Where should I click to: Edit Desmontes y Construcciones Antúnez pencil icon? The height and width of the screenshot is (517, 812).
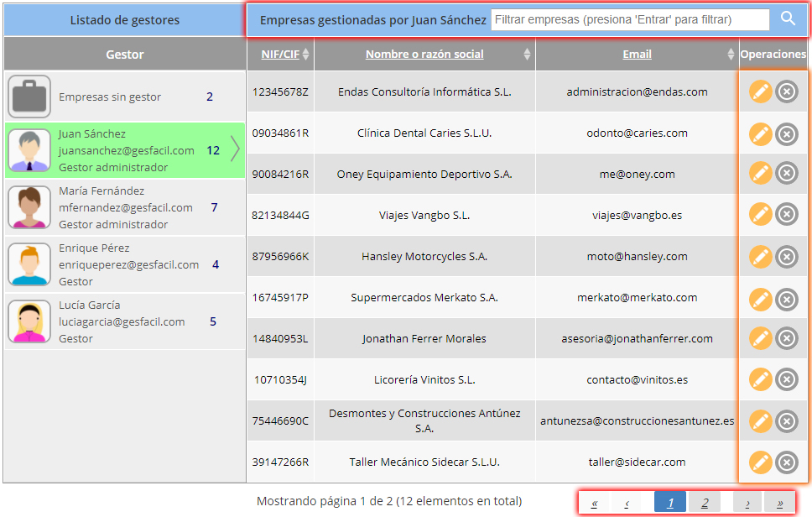760,421
